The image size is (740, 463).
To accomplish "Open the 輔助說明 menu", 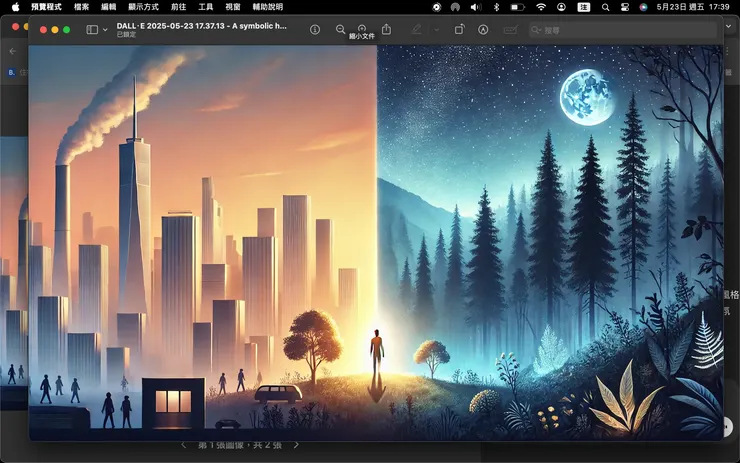I will (268, 7).
